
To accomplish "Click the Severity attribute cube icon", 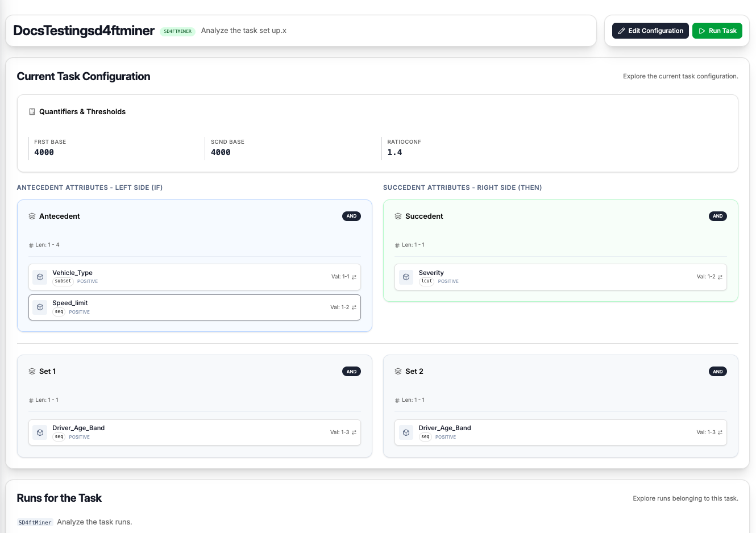I will point(406,277).
